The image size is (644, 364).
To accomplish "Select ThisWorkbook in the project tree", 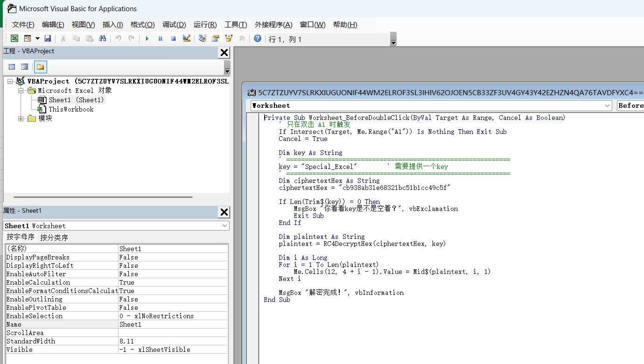I will click(71, 109).
